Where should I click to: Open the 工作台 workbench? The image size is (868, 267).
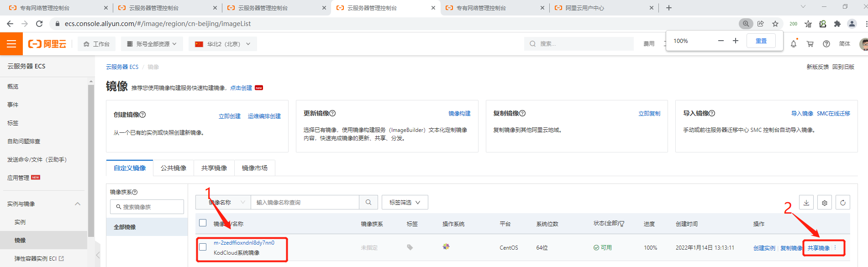(x=96, y=44)
